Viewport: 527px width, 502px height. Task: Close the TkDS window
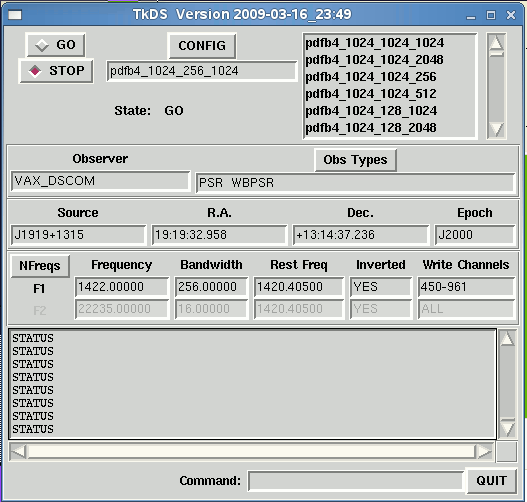[511, 15]
